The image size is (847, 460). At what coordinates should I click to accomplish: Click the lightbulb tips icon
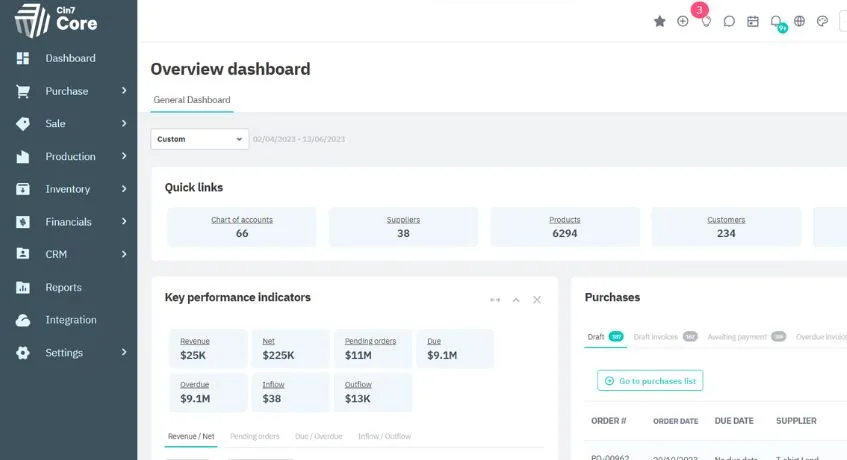706,22
